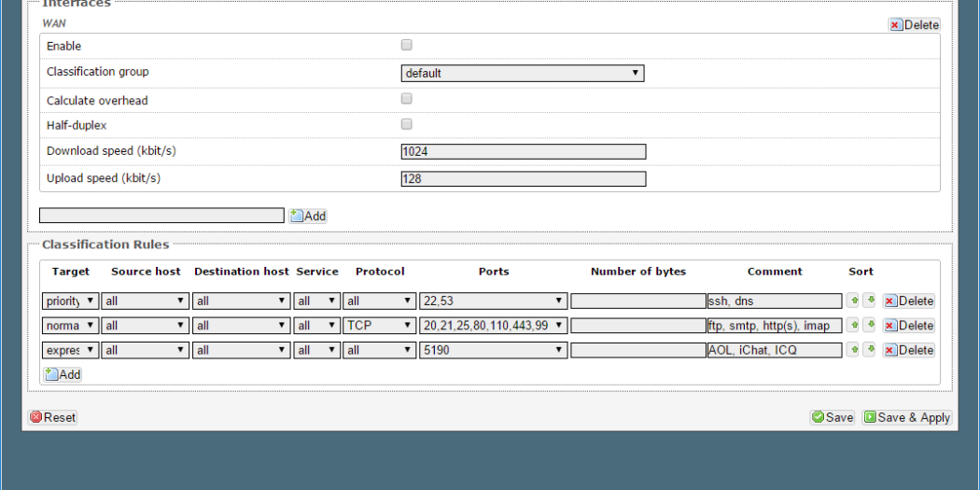Toggle the Calculate overhead checkbox
This screenshot has width=980, height=490.
(x=406, y=99)
